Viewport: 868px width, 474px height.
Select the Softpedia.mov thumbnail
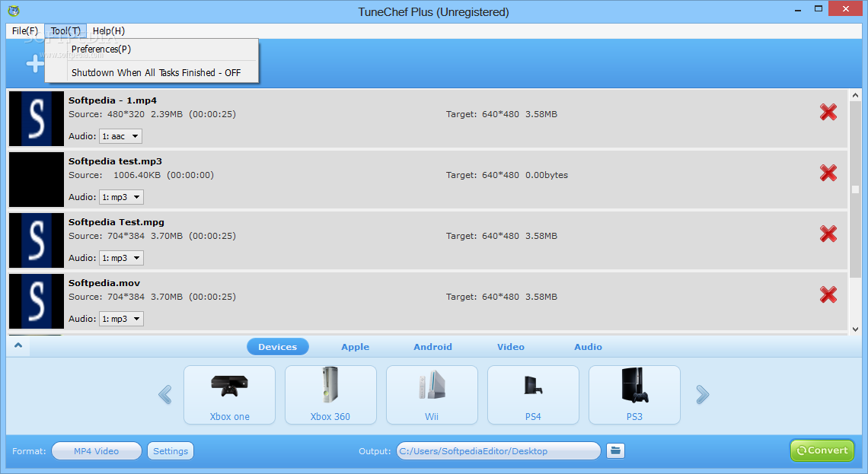click(x=37, y=301)
